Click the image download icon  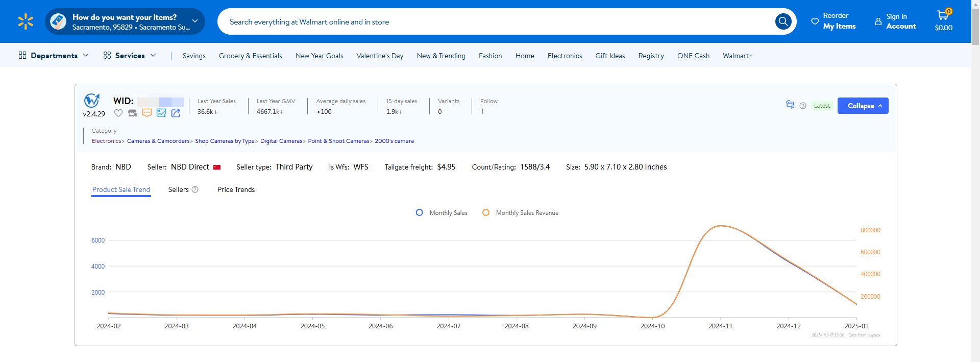point(161,113)
